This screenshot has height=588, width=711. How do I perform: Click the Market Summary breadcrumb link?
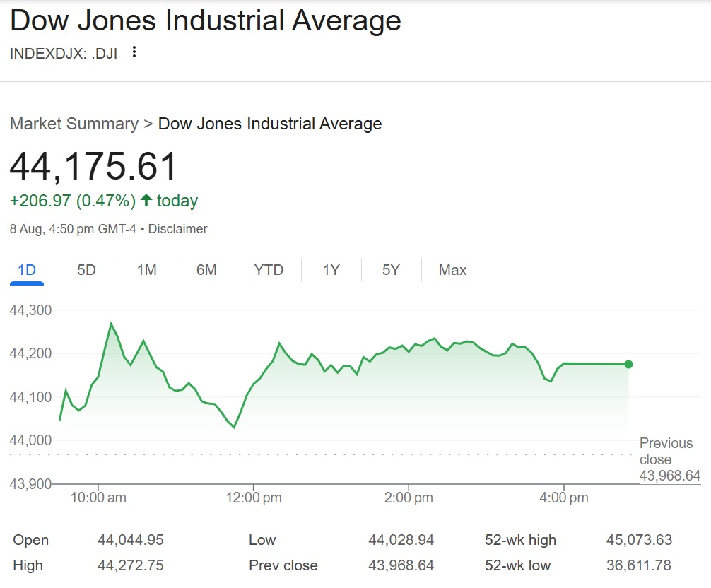coord(74,123)
